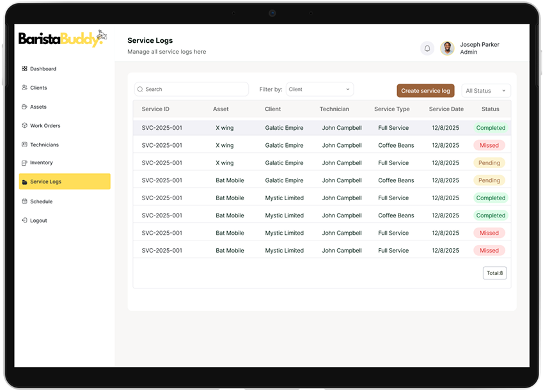This screenshot has width=543, height=392.
Task: Toggle the Completed status badge on first row
Action: [490, 127]
